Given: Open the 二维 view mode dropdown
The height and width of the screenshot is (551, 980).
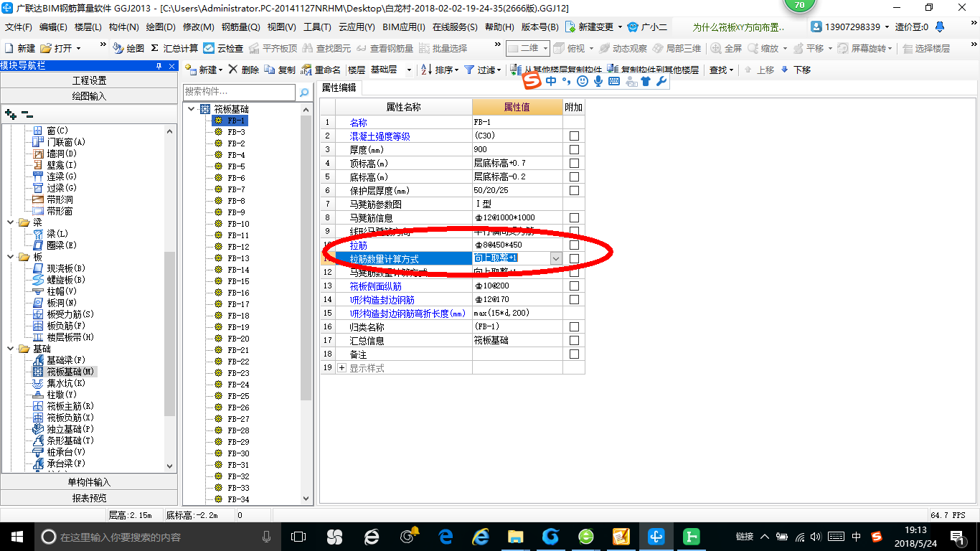Looking at the screenshot, I should [545, 48].
